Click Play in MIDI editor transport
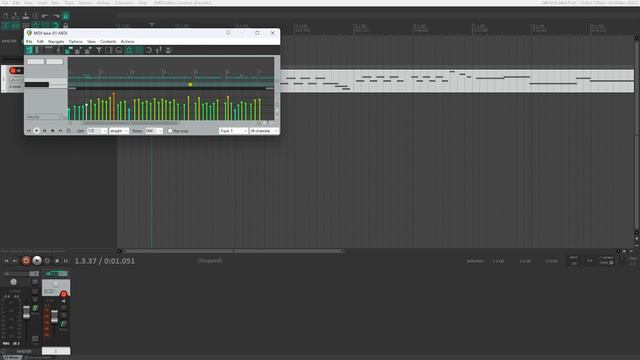This screenshot has height=360, width=640. pyautogui.click(x=37, y=131)
